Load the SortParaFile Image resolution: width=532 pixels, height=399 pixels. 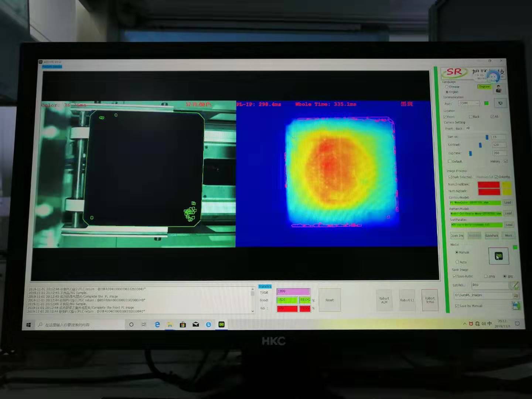[509, 225]
